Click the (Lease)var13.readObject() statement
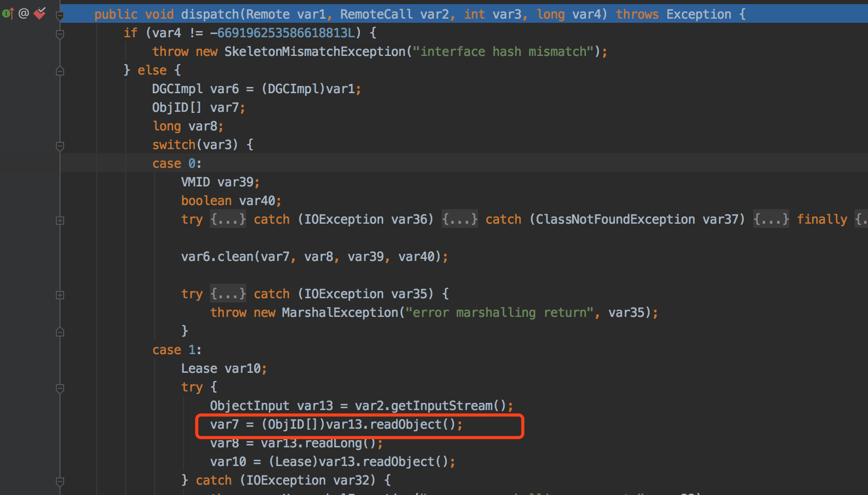 click(x=362, y=461)
